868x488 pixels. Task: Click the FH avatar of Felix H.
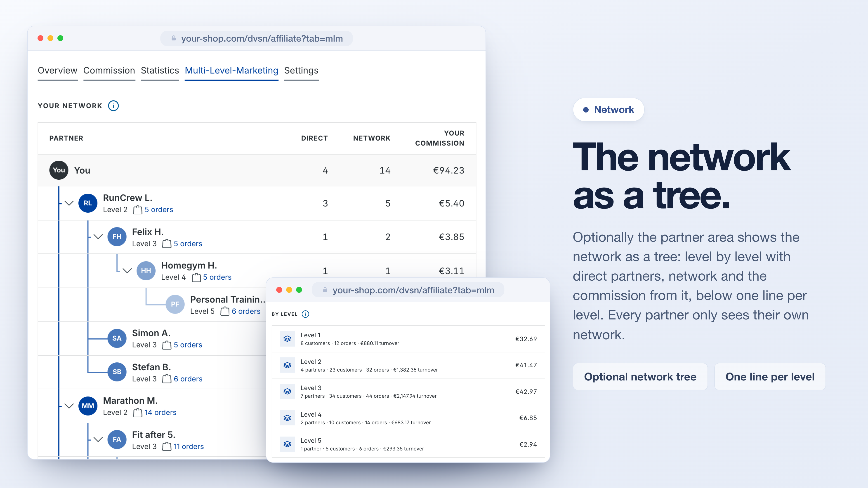pos(117,237)
